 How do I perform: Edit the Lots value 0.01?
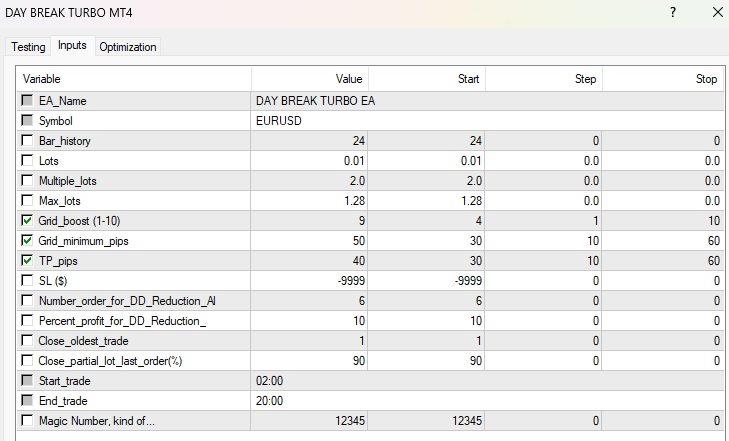[309, 161]
